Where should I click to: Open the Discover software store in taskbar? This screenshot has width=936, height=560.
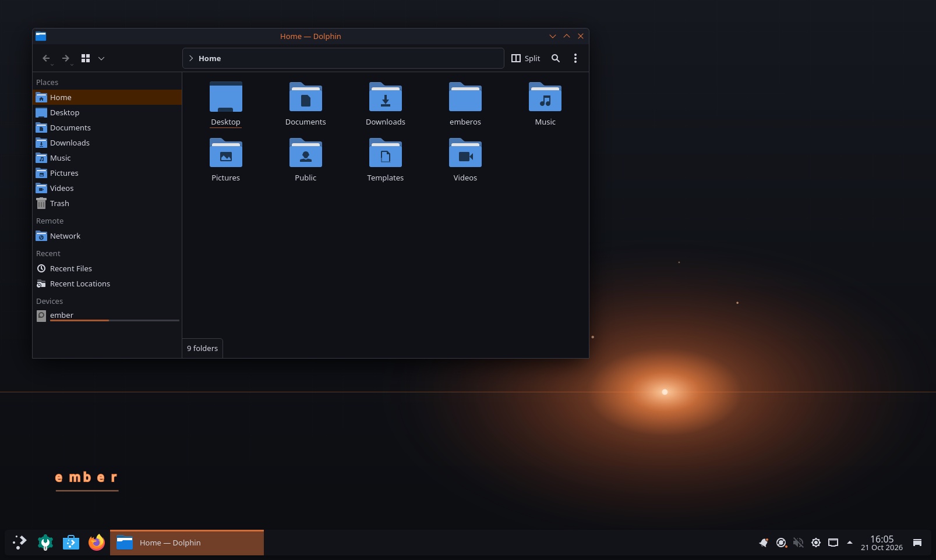click(71, 543)
